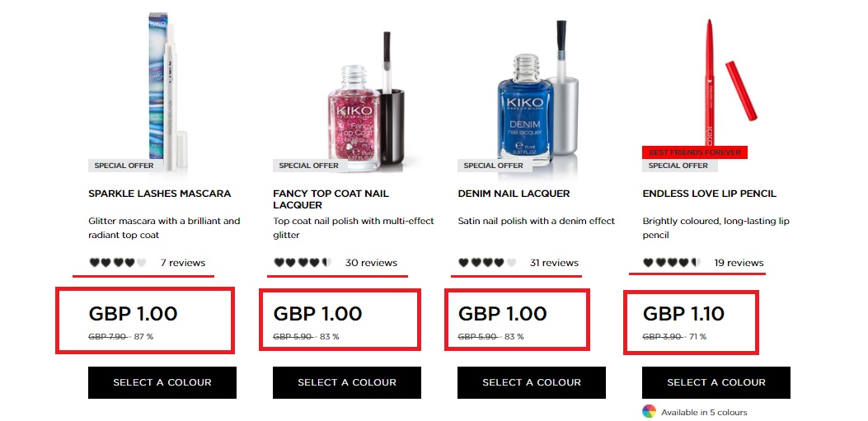Click the heart rating for Sparkle Lashes Mascara
The image size is (868, 421).
118,263
